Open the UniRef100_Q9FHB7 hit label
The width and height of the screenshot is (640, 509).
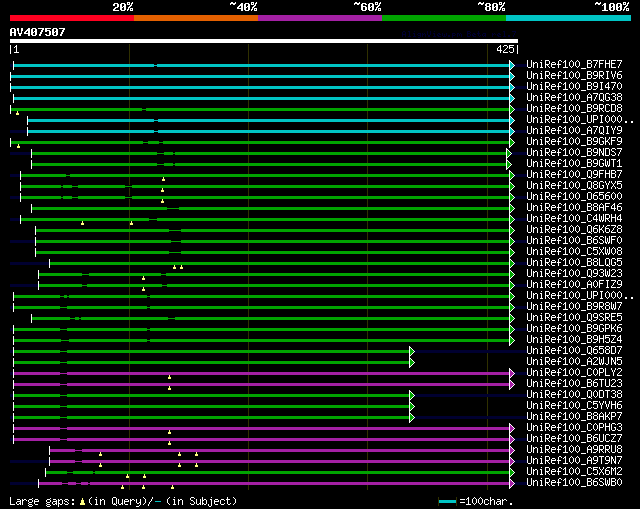pos(574,175)
